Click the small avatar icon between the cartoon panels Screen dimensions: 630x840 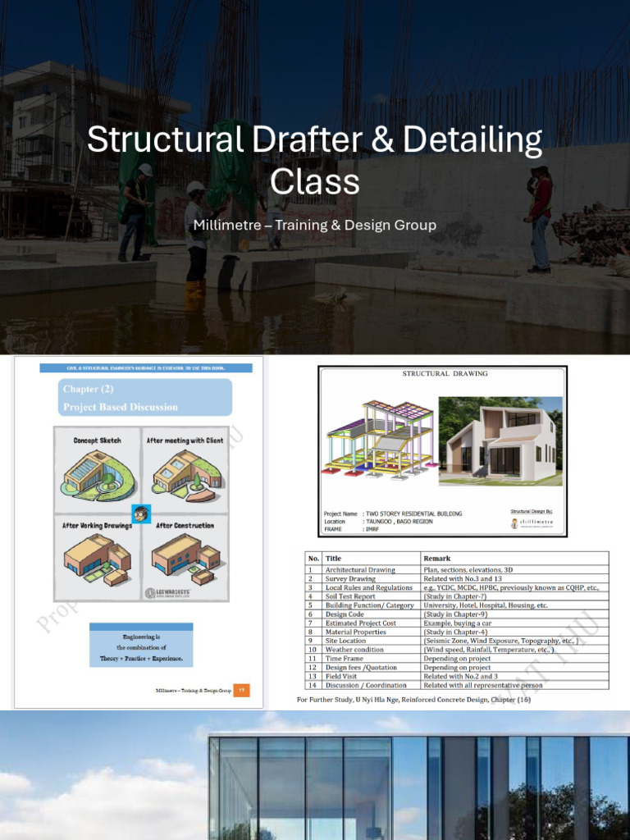(141, 514)
